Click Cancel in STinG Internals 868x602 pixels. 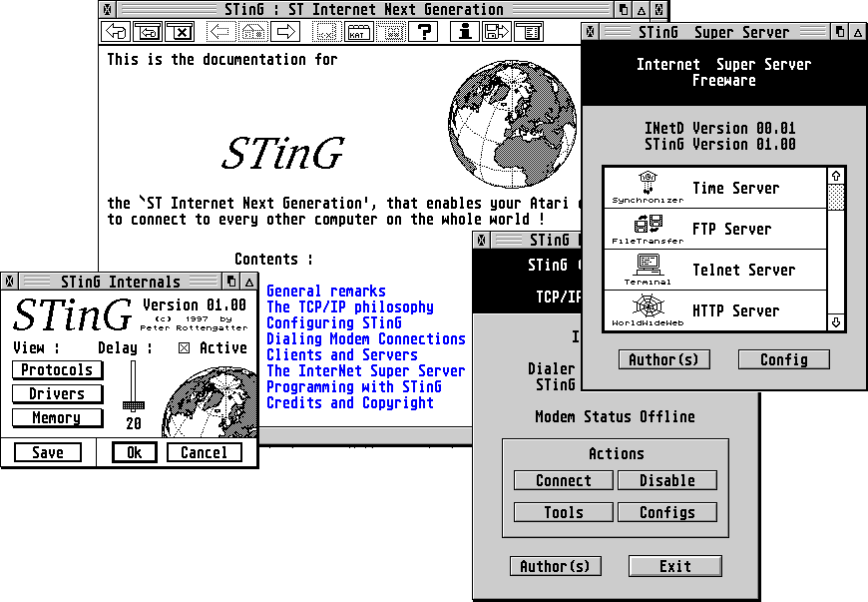tap(205, 452)
